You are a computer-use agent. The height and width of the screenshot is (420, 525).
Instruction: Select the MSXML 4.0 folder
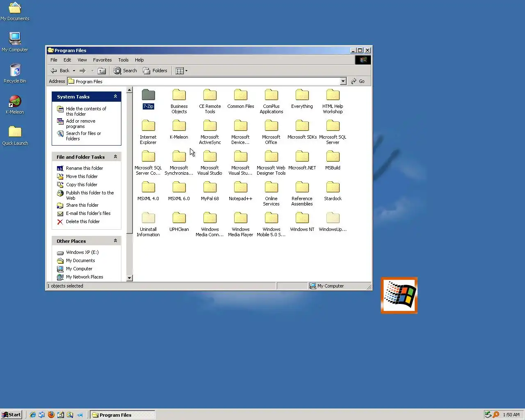tap(148, 191)
